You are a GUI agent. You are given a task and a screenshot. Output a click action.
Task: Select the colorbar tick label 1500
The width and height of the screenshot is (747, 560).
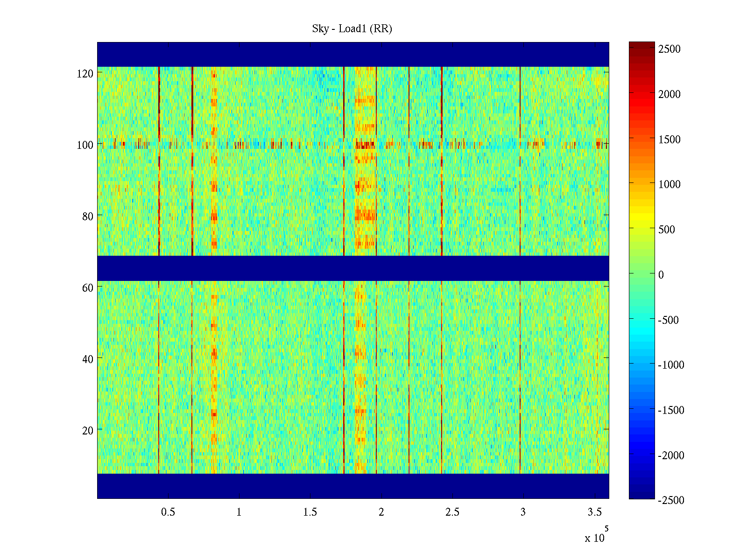click(x=669, y=140)
